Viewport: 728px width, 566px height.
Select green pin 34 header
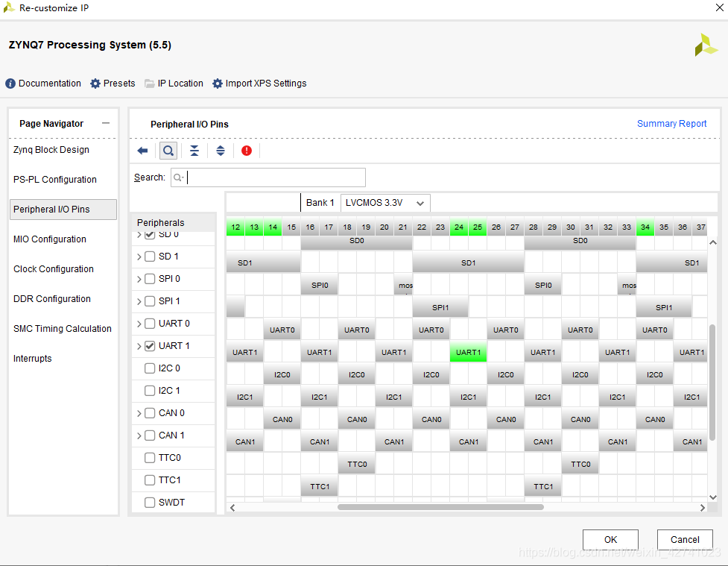point(645,227)
